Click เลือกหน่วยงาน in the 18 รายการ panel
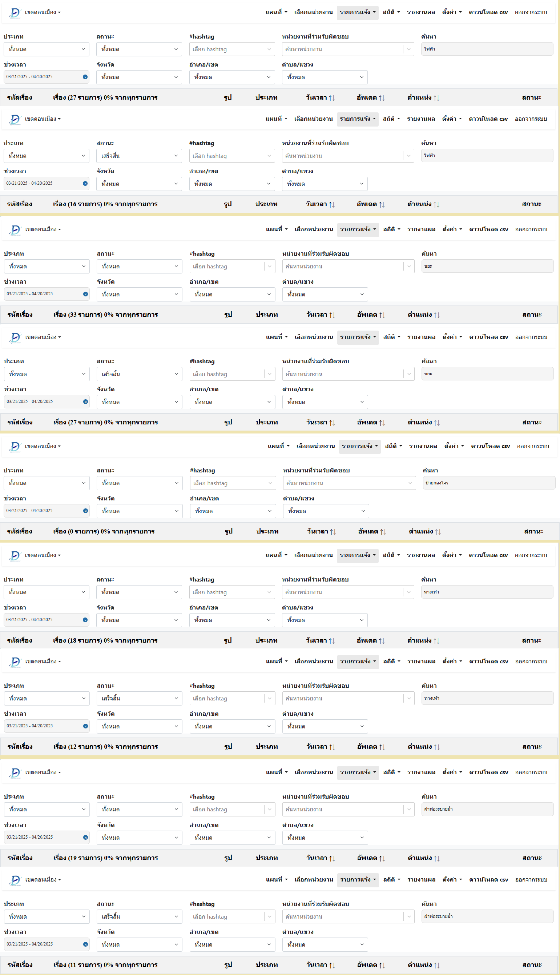The image size is (560, 975). coord(314,555)
